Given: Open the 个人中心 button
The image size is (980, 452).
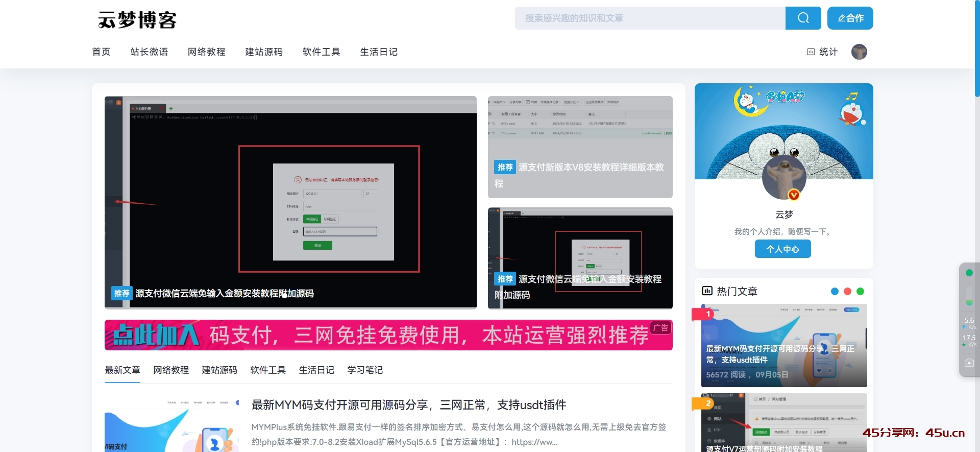Looking at the screenshot, I should click(x=783, y=249).
